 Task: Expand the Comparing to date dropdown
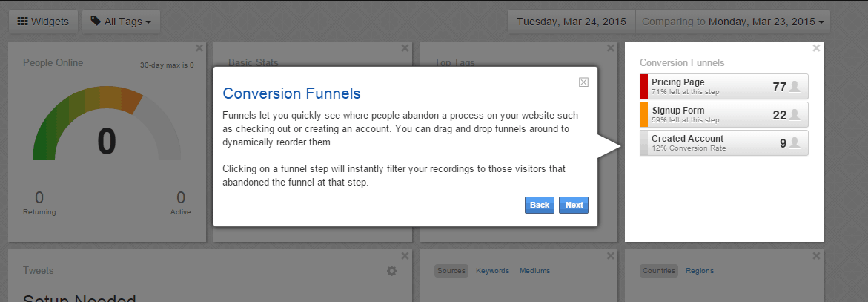[x=733, y=22]
